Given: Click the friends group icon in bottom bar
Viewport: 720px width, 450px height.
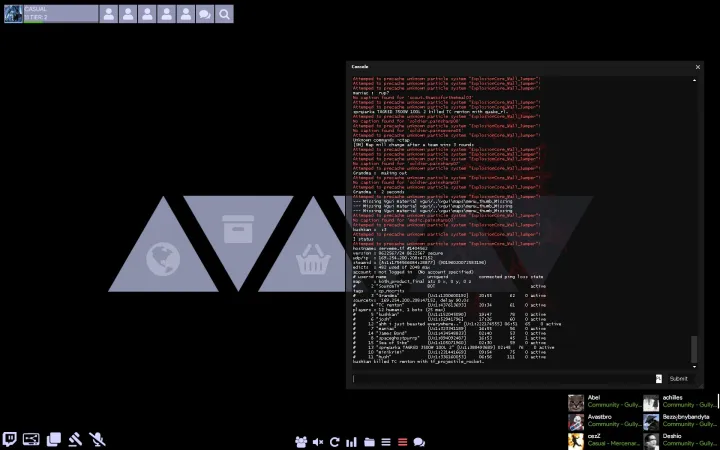Looking at the screenshot, I should coord(301,441).
